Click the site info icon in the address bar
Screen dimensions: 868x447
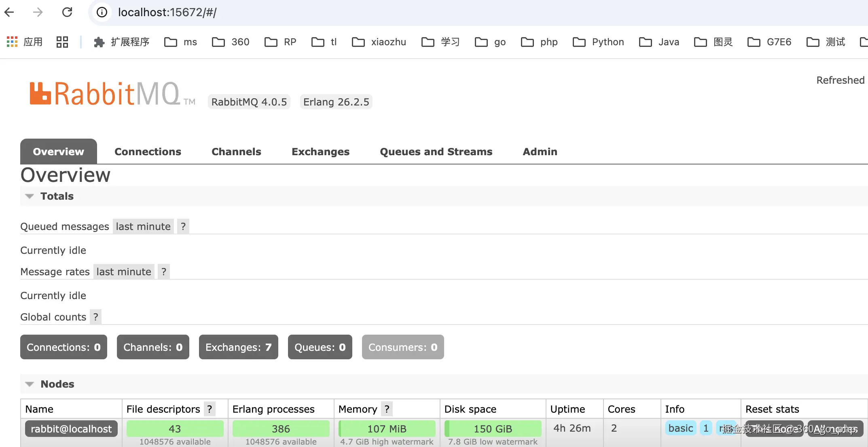pos(102,12)
